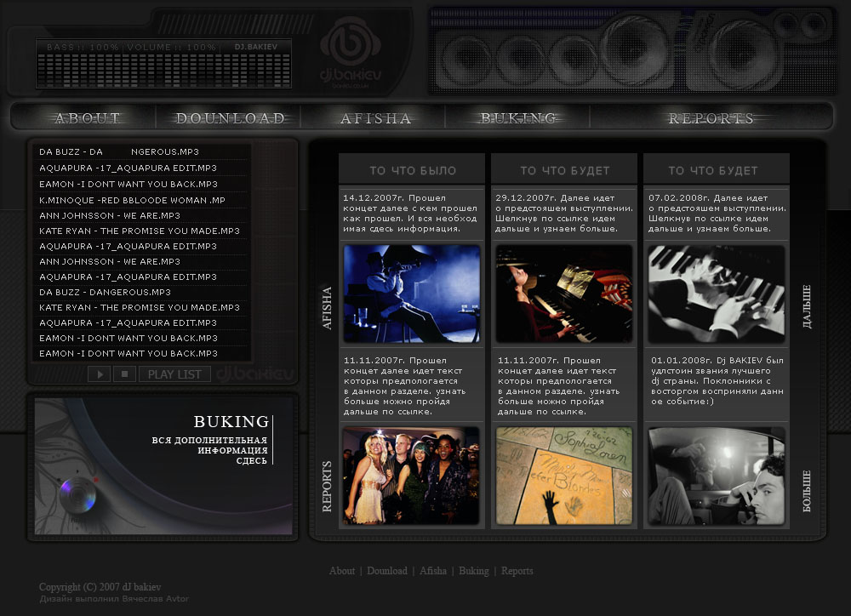Start playback with the play button
This screenshot has width=851, height=616.
pos(100,374)
